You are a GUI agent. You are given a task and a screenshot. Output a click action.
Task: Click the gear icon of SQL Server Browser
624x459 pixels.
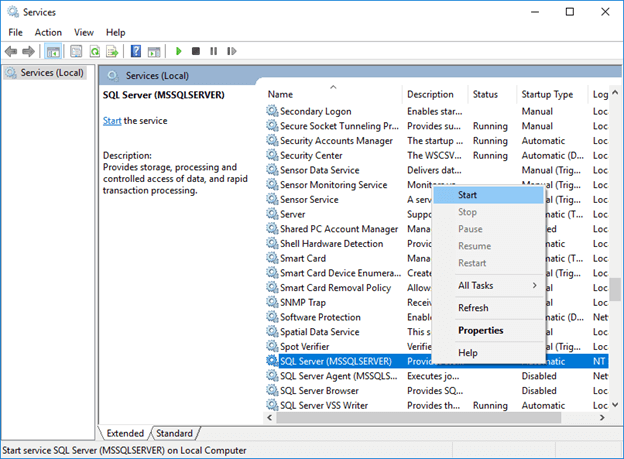(x=272, y=391)
